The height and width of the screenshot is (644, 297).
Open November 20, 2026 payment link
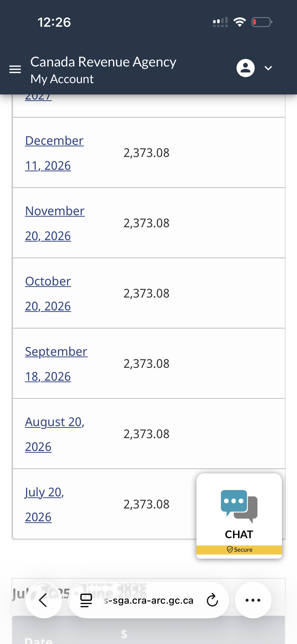55,223
